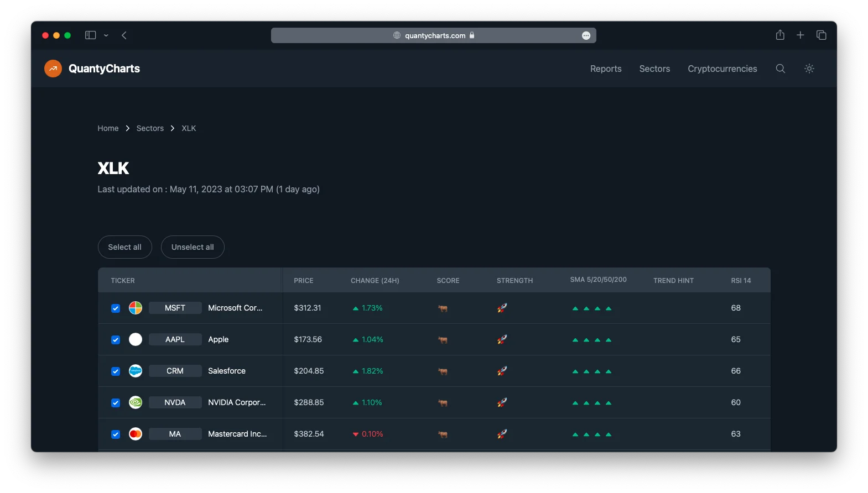Click the SCORE column header
This screenshot has height=493, width=868.
[448, 281]
